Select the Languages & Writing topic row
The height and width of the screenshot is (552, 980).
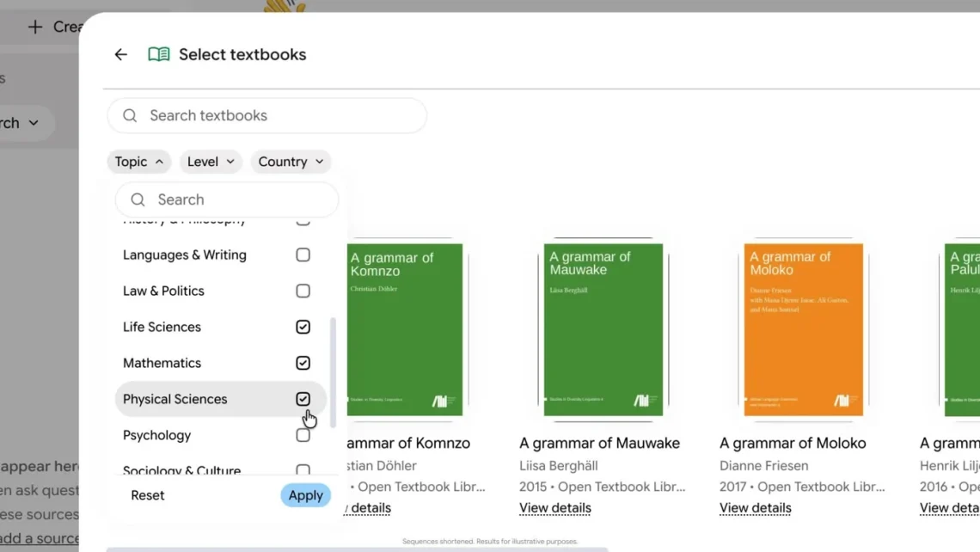click(220, 255)
